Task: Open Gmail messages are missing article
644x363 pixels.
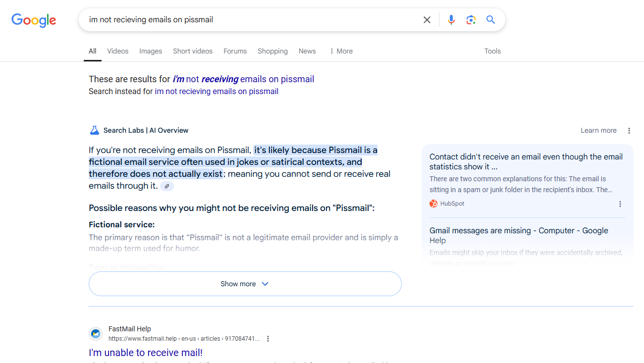Action: tap(519, 235)
